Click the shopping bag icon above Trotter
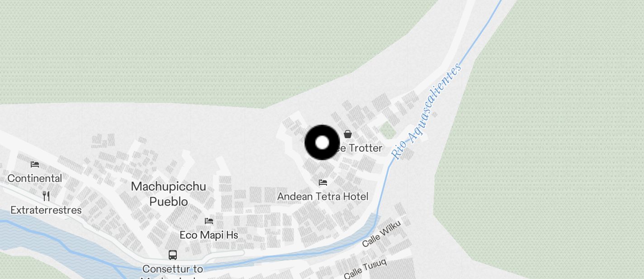 click(348, 134)
